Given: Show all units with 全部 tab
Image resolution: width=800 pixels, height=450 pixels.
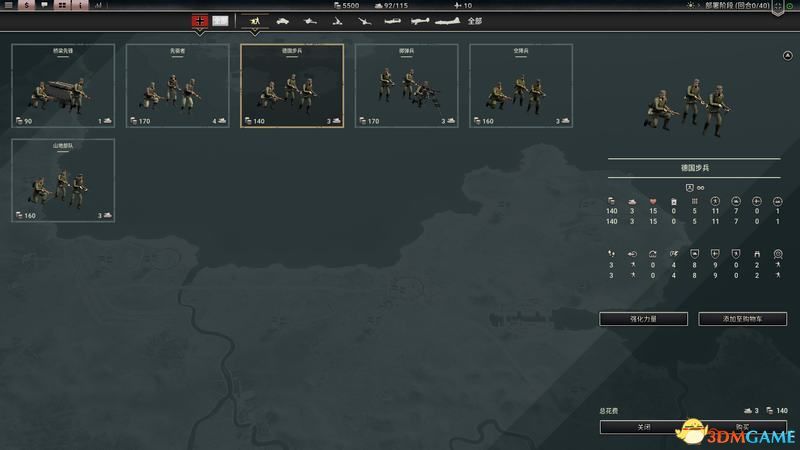Looking at the screenshot, I should [x=475, y=21].
